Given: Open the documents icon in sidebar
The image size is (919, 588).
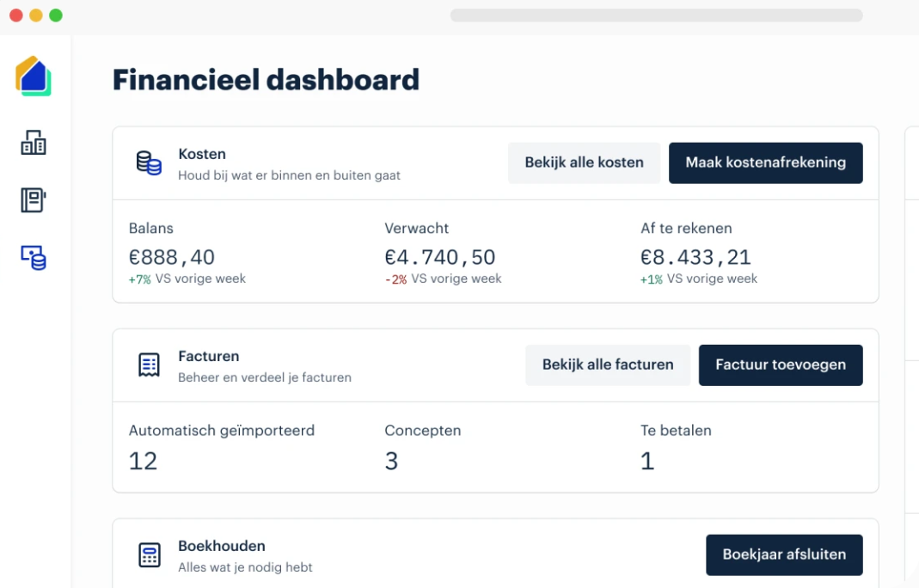Looking at the screenshot, I should [34, 200].
